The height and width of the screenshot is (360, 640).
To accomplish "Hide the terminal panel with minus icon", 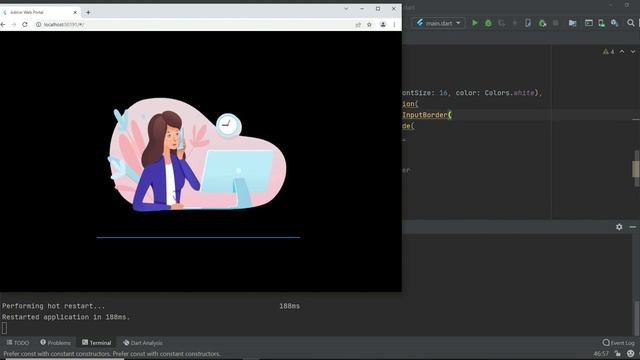I will click(633, 227).
